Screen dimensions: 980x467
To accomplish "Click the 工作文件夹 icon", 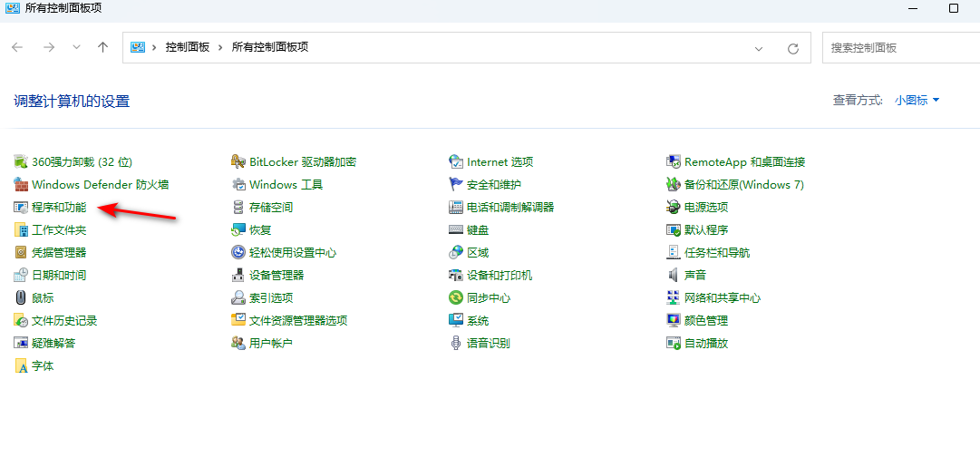I will [x=21, y=230].
